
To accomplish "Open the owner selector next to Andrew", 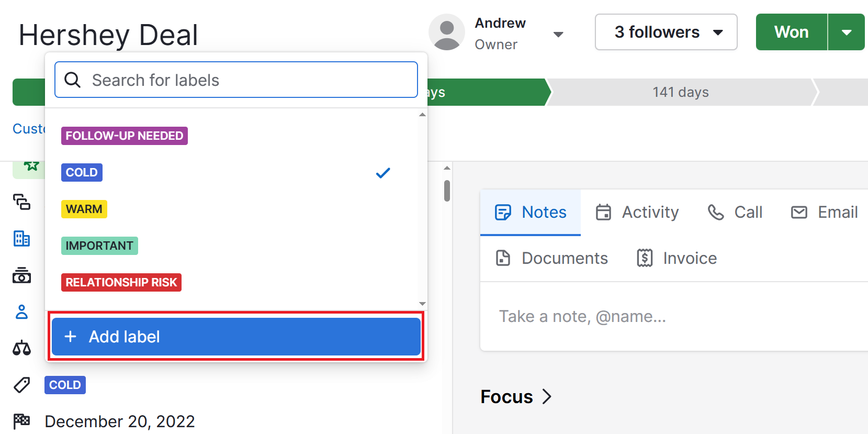I will [x=559, y=34].
